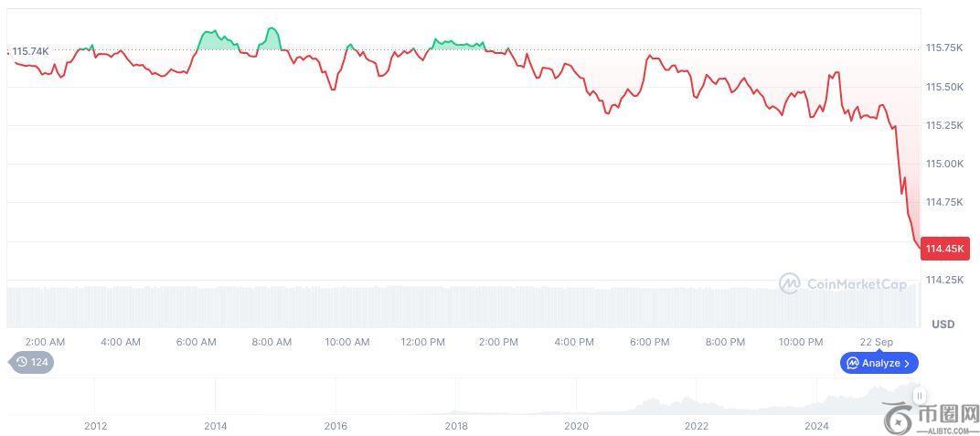Click the Analyze button's chart icon
Screen dimensions: 980x436
pyautogui.click(x=853, y=363)
